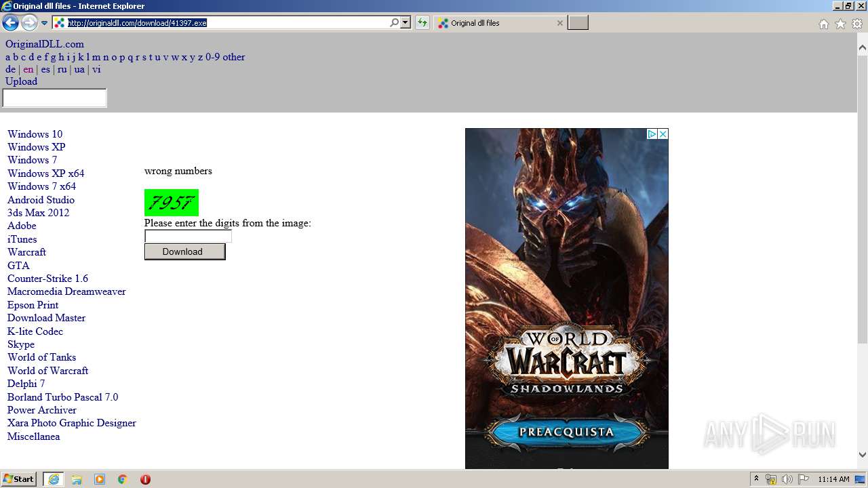
Task: Click the green captcha image 7957
Action: (x=172, y=203)
